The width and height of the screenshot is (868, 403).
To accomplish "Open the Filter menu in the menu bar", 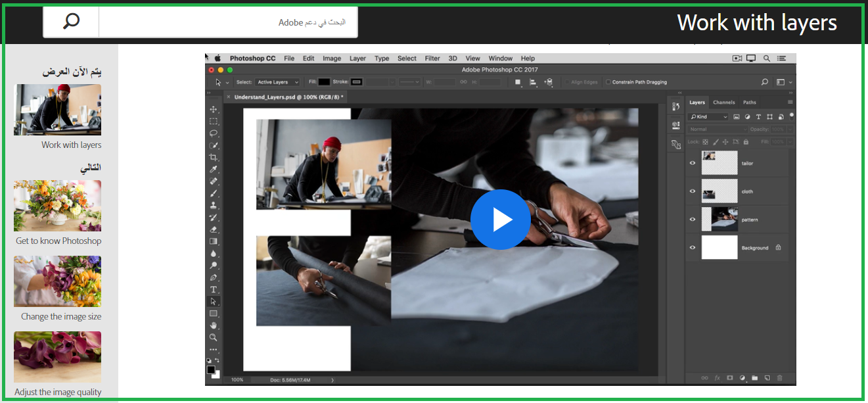I will pyautogui.click(x=432, y=59).
